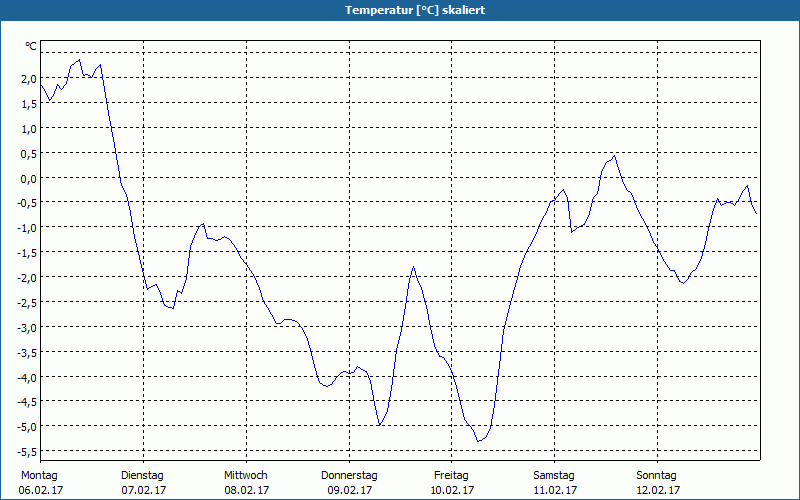Click the 07.02.17 date label
800x500 pixels.
pos(144,490)
